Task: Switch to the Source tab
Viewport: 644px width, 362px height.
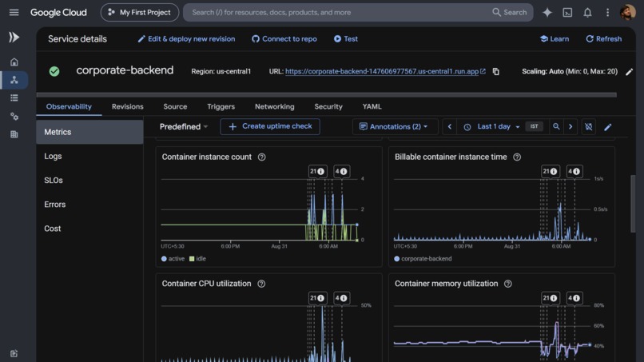Action: [175, 107]
